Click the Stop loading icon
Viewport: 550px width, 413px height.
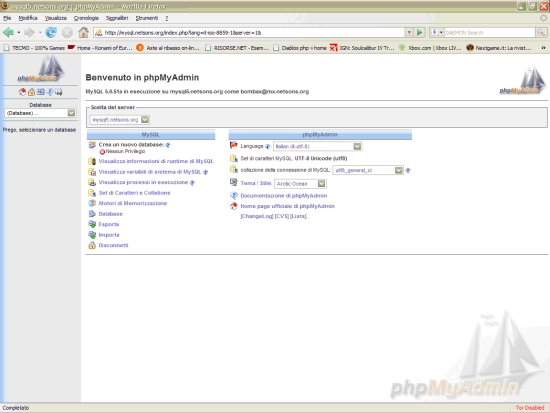(x=67, y=33)
